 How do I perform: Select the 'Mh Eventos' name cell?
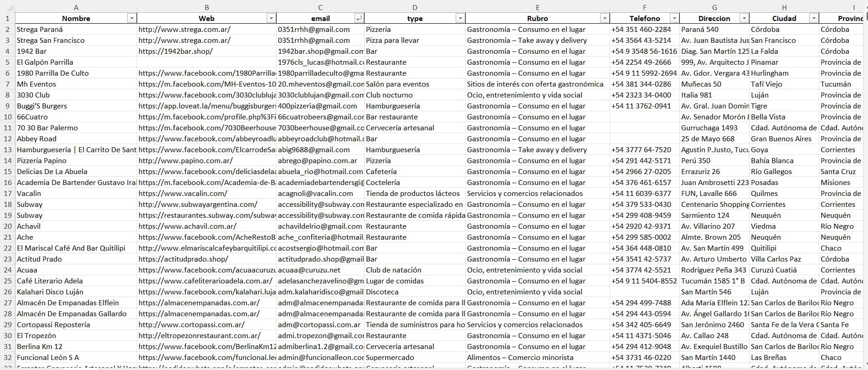coord(76,84)
